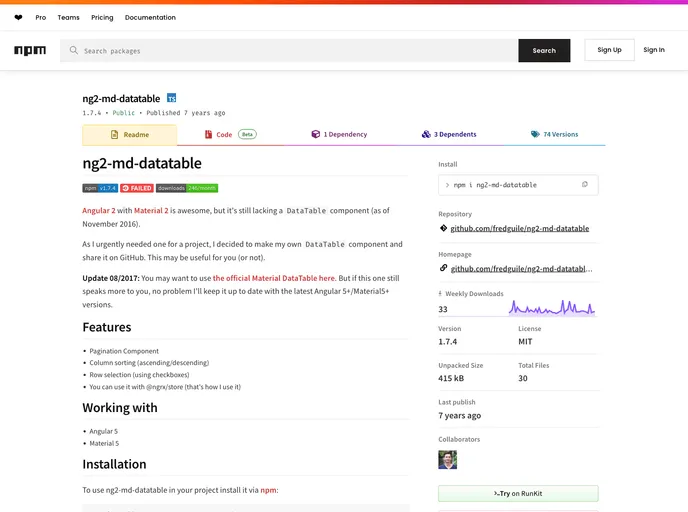Click the Try on RunKit button
This screenshot has width=688, height=512.
518,494
